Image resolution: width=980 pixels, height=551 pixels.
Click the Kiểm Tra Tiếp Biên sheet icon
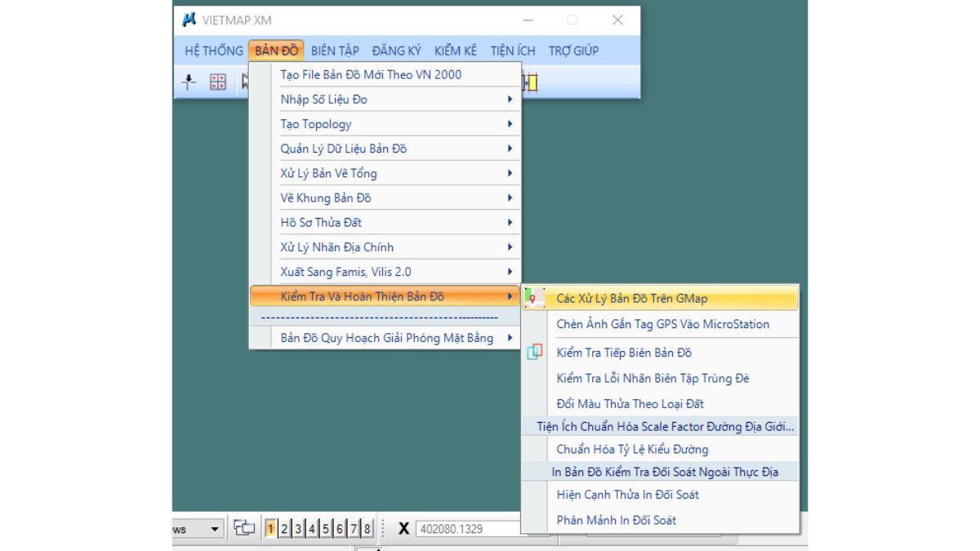pyautogui.click(x=535, y=353)
